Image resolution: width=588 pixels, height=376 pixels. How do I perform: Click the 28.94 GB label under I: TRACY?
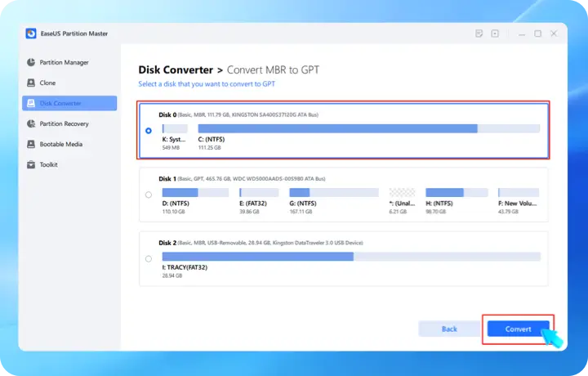[172, 275]
